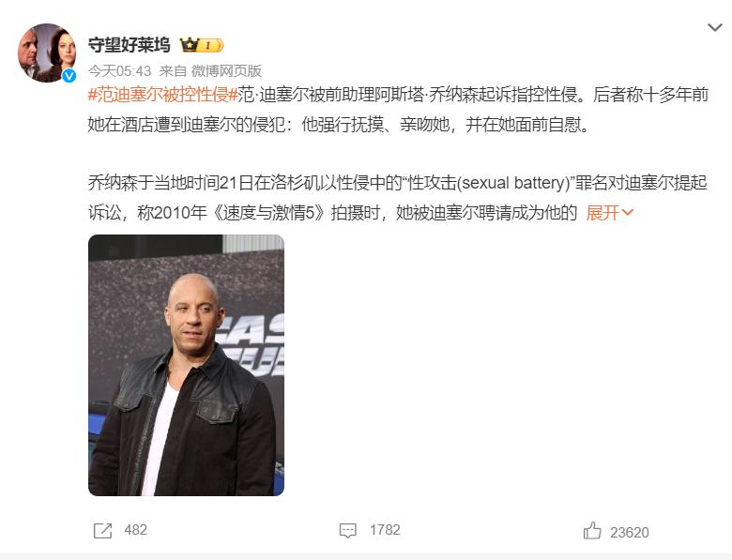Click the blue verified badge on avatar
The width and height of the screenshot is (732, 560).
[x=69, y=76]
